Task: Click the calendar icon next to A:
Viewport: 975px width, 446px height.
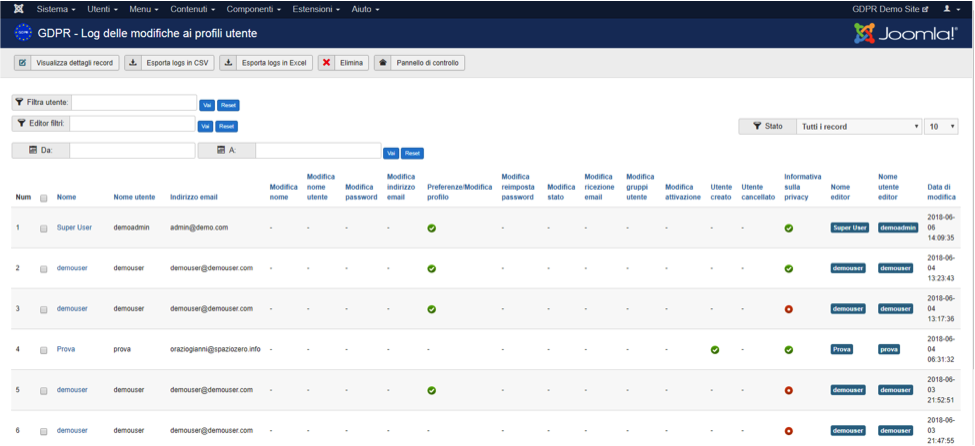Action: [220, 151]
